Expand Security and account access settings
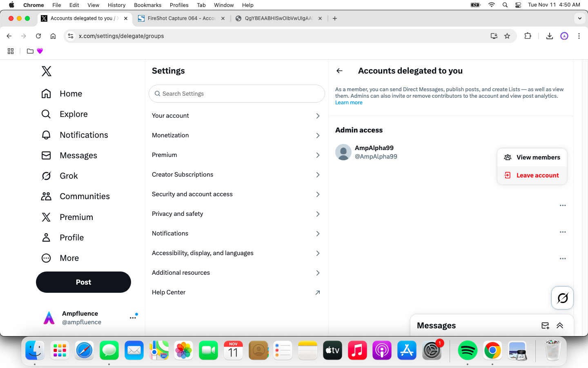The height and width of the screenshot is (368, 588). click(x=236, y=194)
